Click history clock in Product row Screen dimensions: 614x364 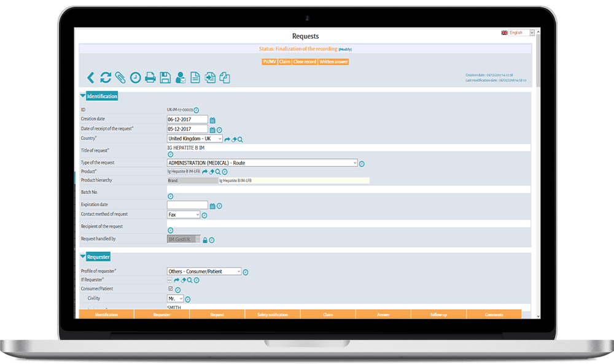pyautogui.click(x=225, y=171)
